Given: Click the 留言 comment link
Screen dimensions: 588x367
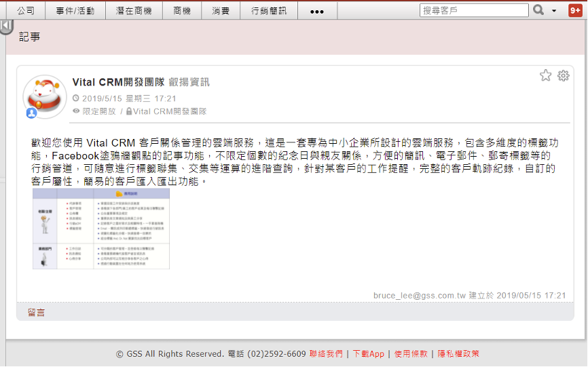Looking at the screenshot, I should (37, 312).
